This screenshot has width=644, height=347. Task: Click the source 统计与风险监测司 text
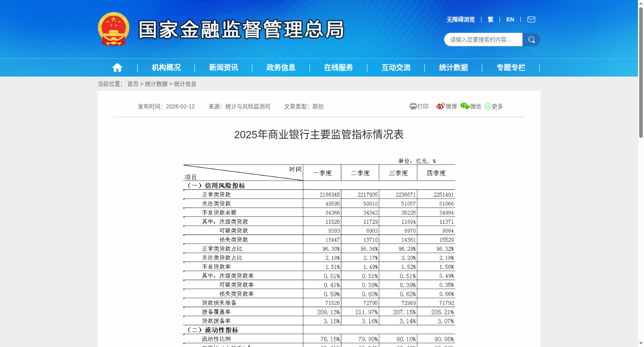tap(239, 106)
